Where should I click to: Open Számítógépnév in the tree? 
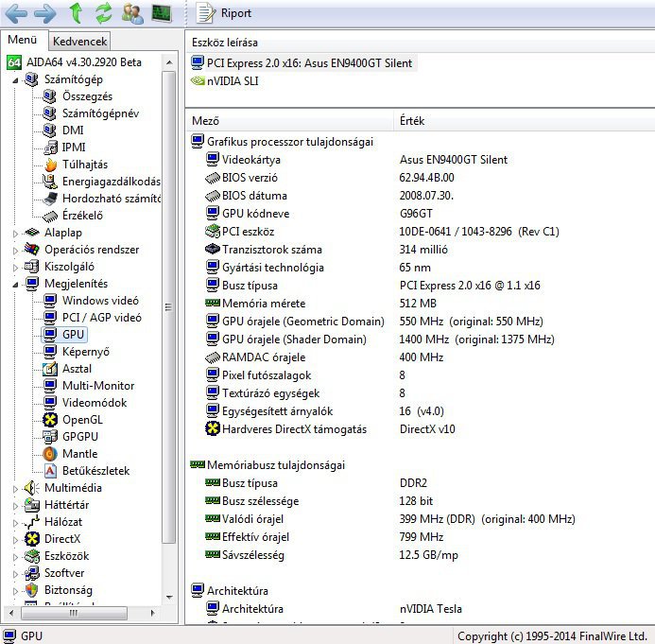(100, 113)
